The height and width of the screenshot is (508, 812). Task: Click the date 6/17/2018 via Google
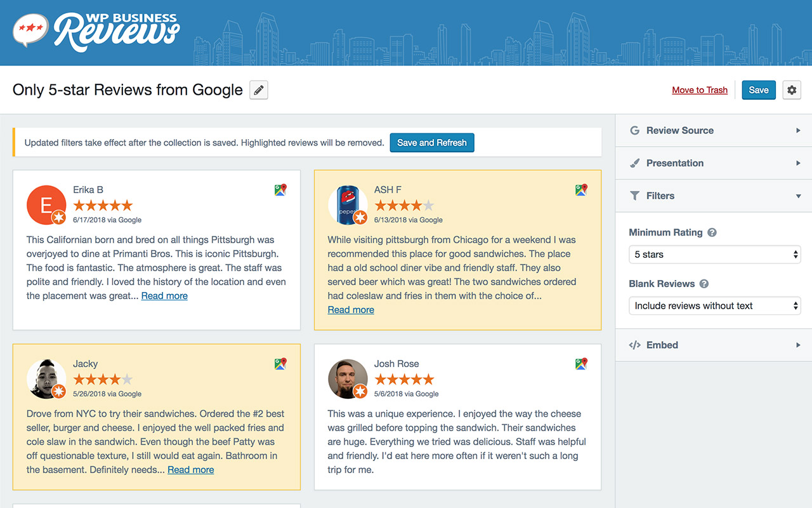(x=107, y=220)
